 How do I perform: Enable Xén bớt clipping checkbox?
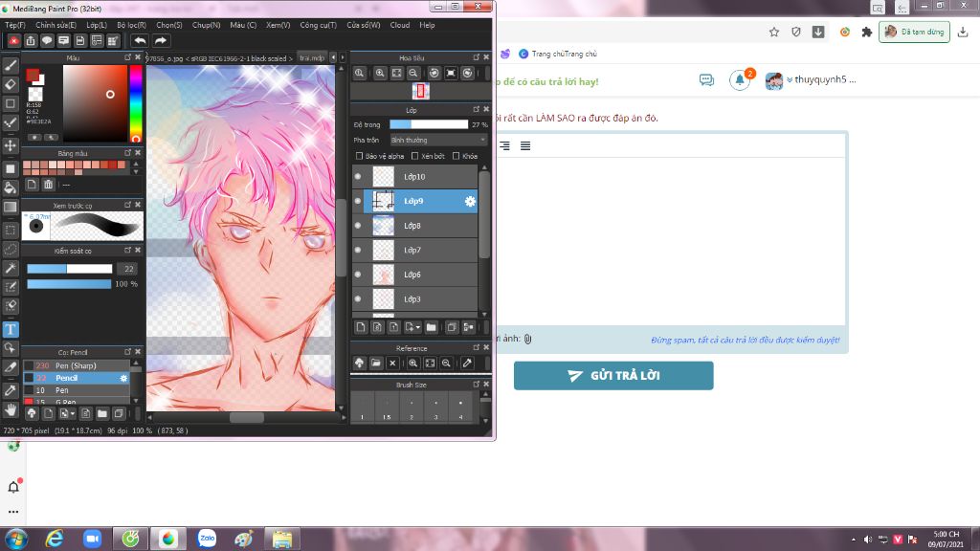(x=415, y=156)
